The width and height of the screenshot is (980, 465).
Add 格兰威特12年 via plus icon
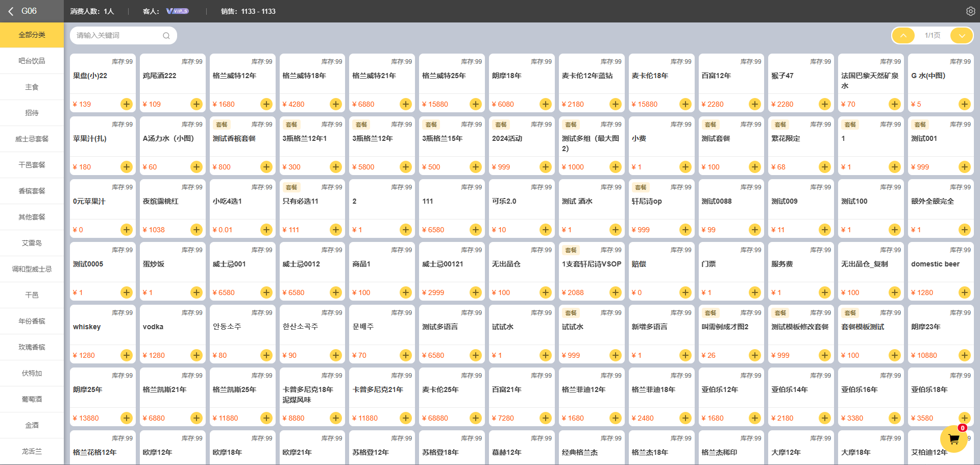pos(266,104)
